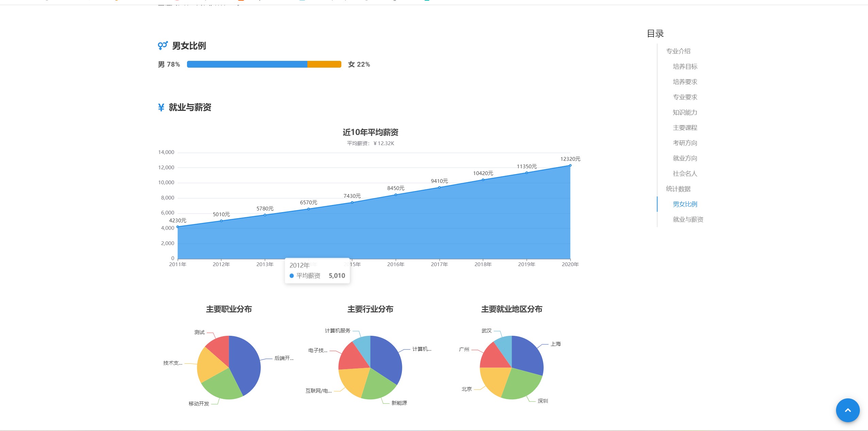Click the blue slice in the 主要职业分布 pie

pos(245,364)
